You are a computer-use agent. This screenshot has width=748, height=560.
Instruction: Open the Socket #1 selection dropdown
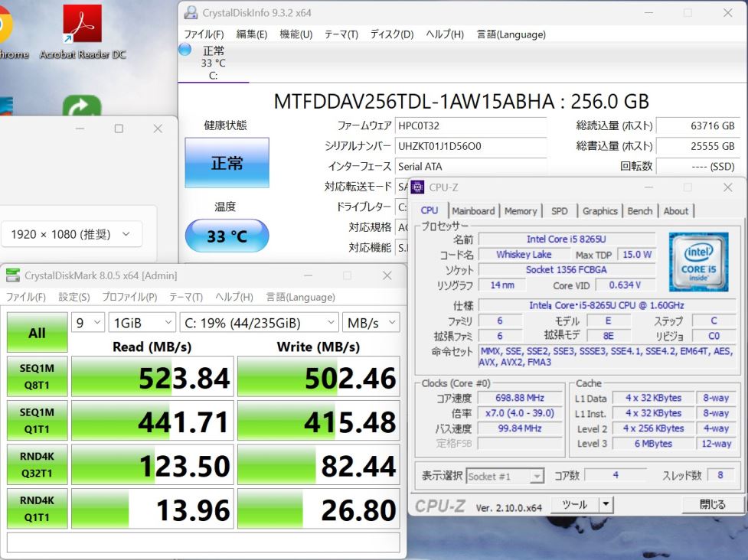point(505,476)
